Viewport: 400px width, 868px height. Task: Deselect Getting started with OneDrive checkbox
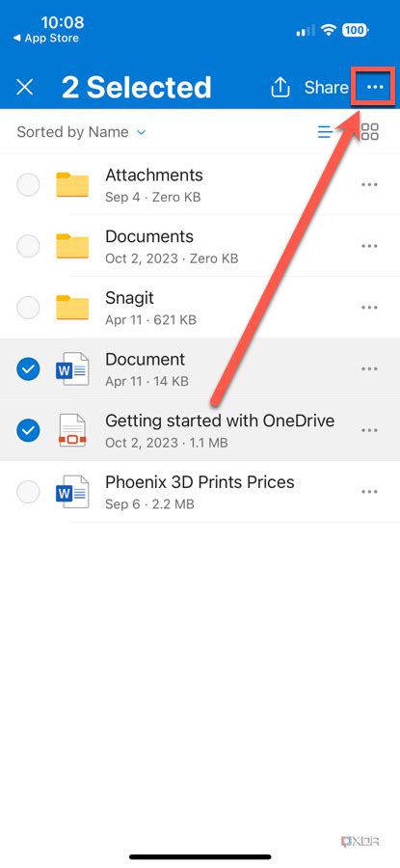(x=28, y=430)
